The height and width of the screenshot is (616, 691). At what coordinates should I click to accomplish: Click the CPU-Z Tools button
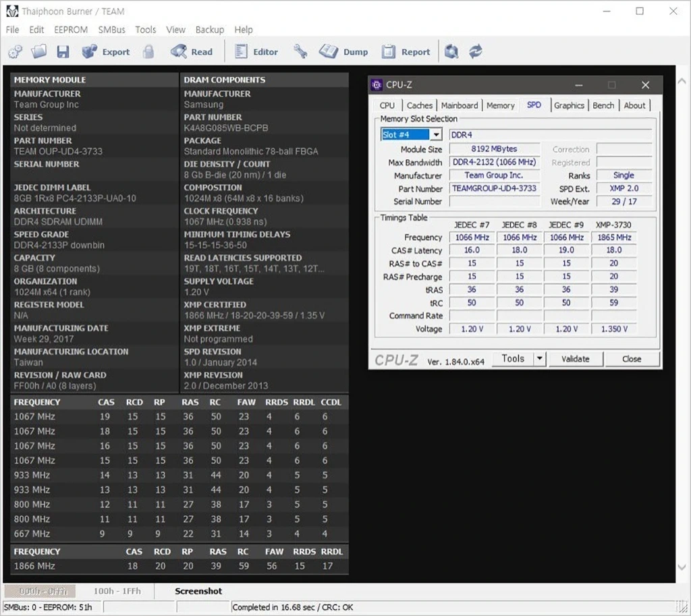click(x=513, y=359)
